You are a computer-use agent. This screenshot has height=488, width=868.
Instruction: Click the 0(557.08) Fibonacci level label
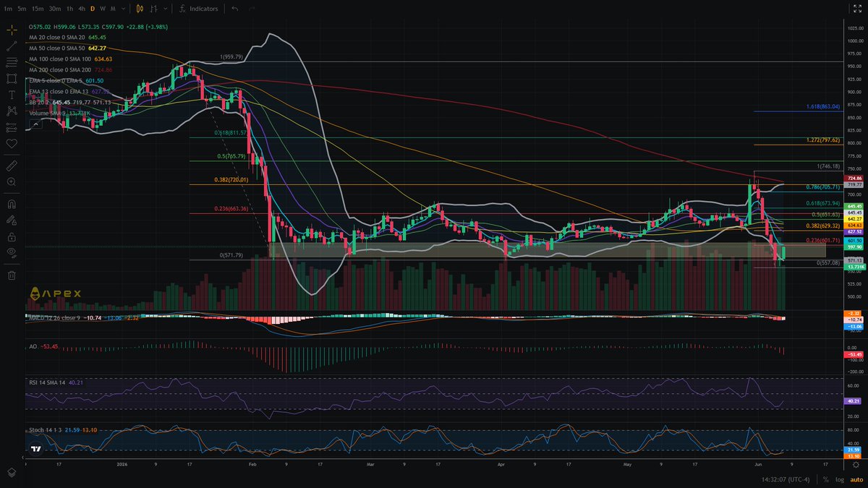(827, 262)
